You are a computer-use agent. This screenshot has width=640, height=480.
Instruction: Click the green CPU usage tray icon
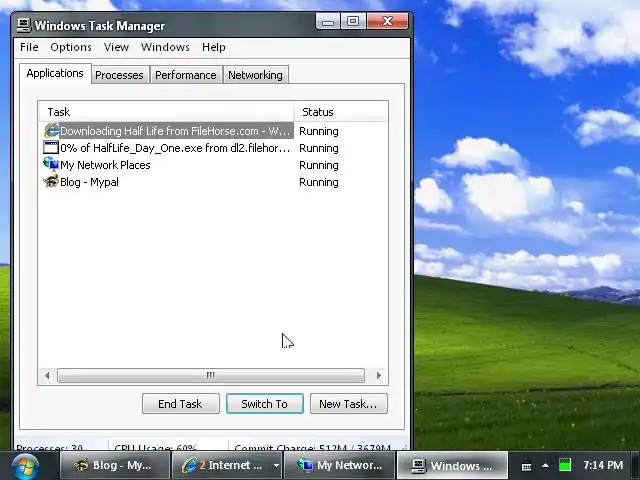(565, 465)
